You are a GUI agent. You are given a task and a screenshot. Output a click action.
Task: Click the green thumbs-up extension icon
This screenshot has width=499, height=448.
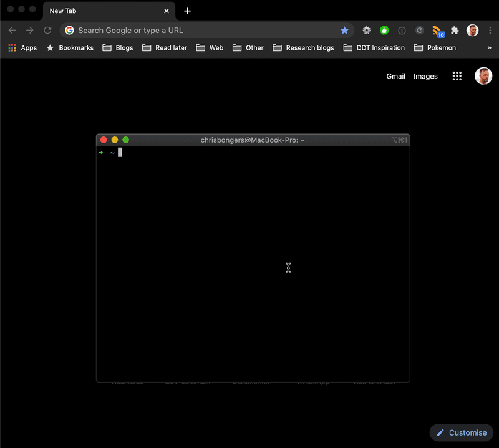(x=384, y=30)
